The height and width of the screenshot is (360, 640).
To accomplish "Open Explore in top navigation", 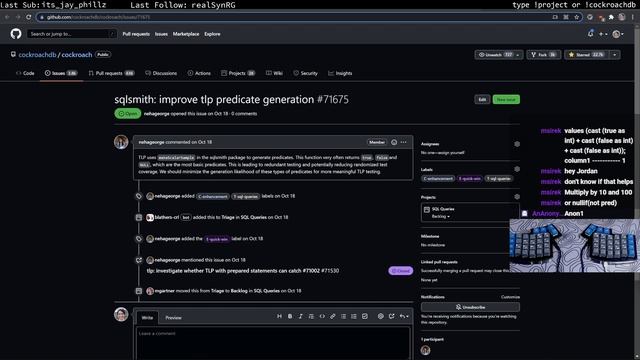I will [212, 34].
